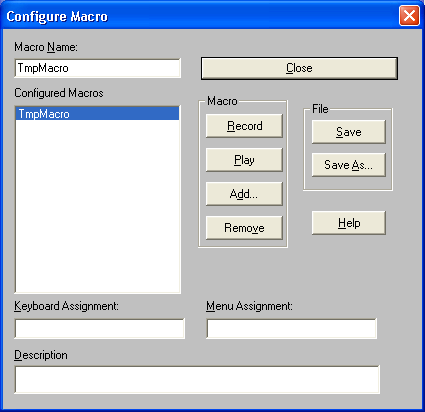Click the Description label
The height and width of the screenshot is (412, 425).
pyautogui.click(x=41, y=355)
